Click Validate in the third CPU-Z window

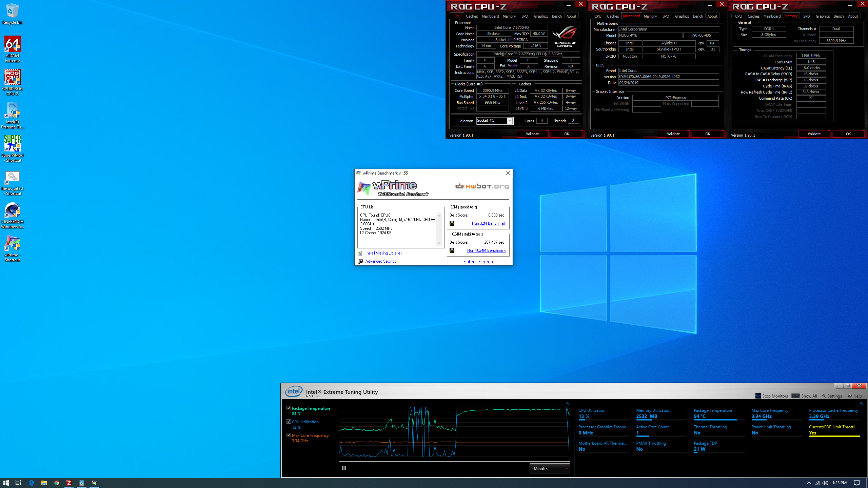click(x=814, y=134)
